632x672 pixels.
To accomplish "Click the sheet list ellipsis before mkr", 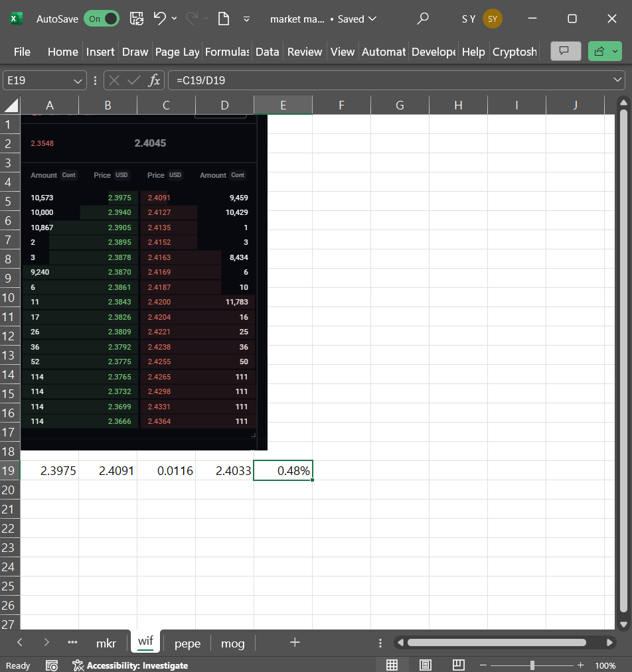I will point(72,642).
